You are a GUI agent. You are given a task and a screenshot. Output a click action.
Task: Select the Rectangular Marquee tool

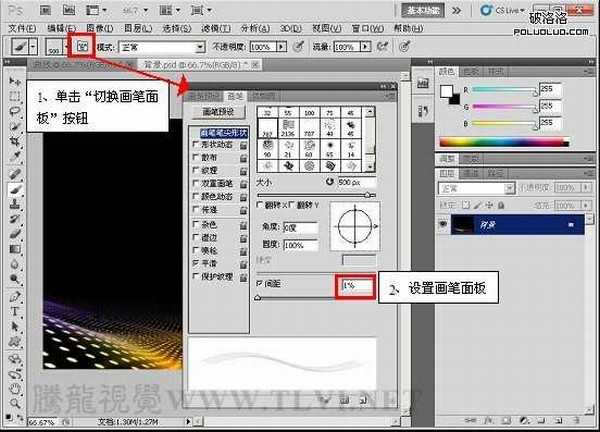pyautogui.click(x=15, y=96)
